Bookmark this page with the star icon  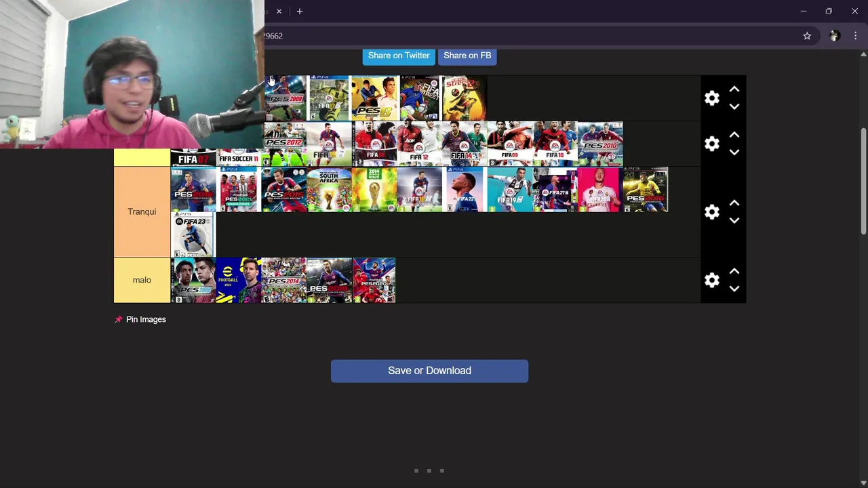click(807, 36)
